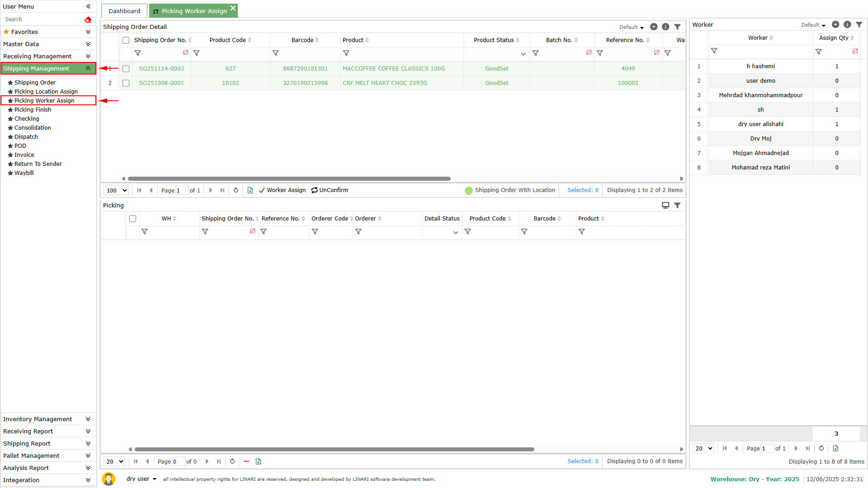Open the Default layout dropdown in Worker panel

click(x=813, y=25)
